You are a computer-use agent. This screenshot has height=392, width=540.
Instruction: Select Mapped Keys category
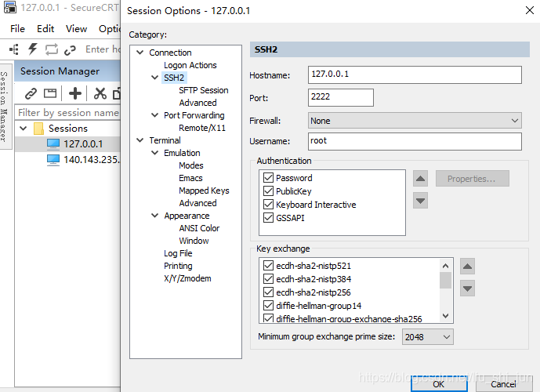pyautogui.click(x=204, y=191)
